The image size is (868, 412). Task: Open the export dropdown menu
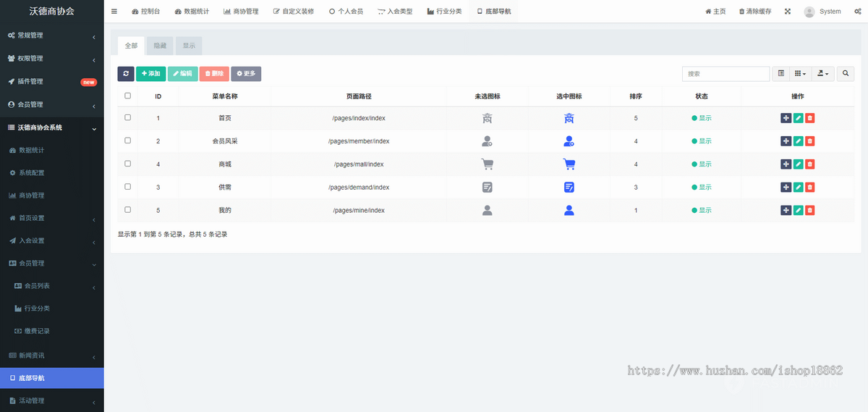click(x=823, y=74)
